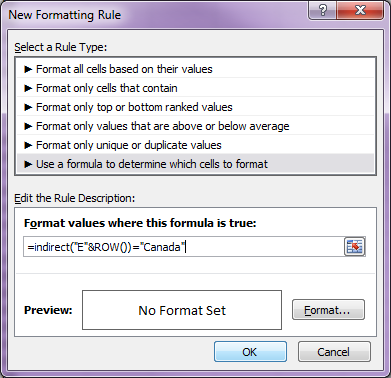Open the Format... button dialog
The image size is (391, 378).
pyautogui.click(x=328, y=310)
